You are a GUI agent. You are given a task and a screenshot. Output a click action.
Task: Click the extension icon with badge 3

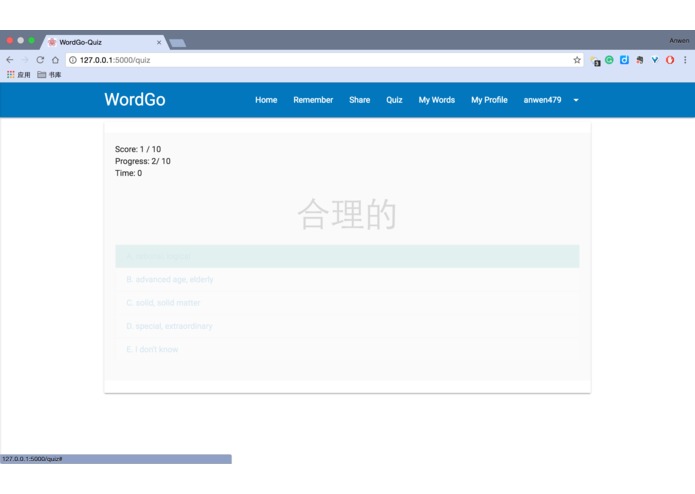tap(595, 61)
